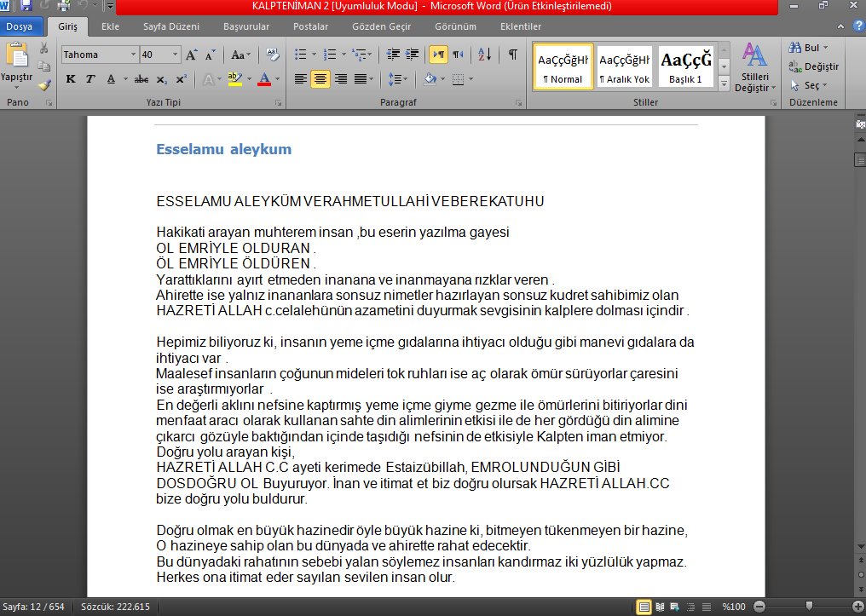Image resolution: width=866 pixels, height=616 pixels.
Task: Toggle show paragraph marks (¶)
Action: 512,55
